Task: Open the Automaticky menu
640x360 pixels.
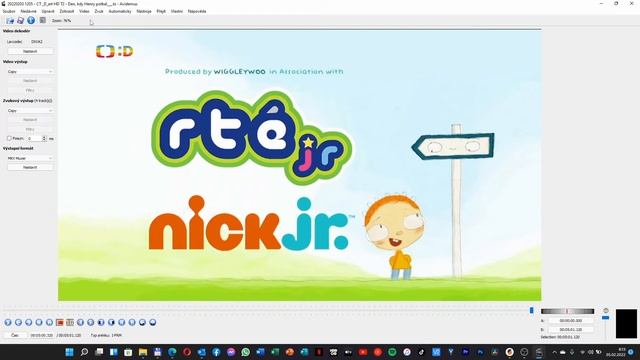Action: click(x=120, y=11)
